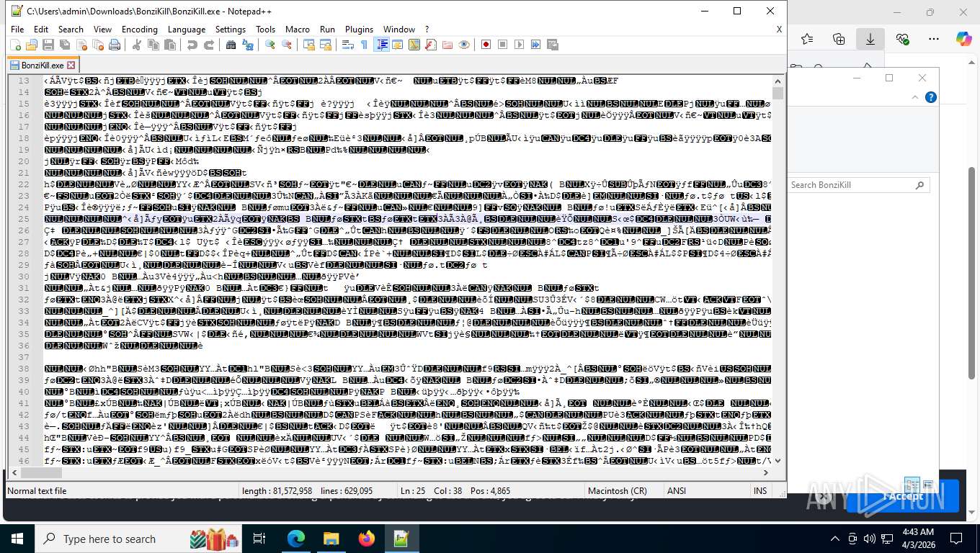Expand the Explorer ribbon with the chevron
Image resolution: width=980 pixels, height=553 pixels.
pos(916,97)
